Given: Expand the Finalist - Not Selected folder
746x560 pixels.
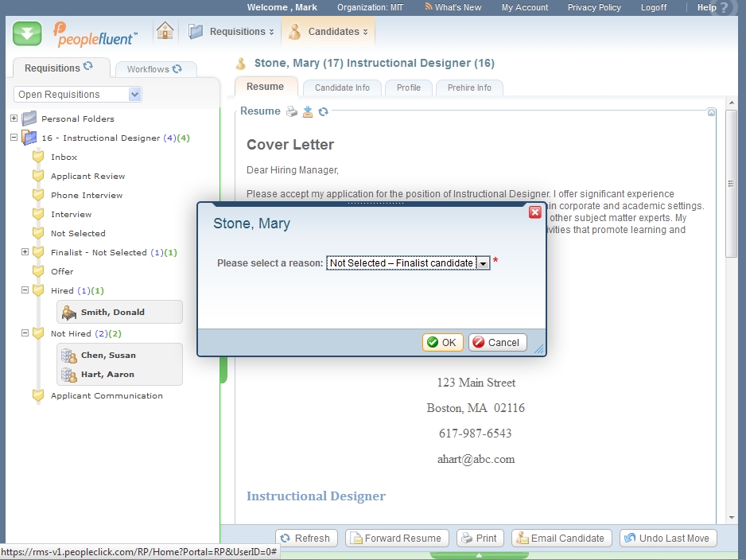Looking at the screenshot, I should click(25, 252).
